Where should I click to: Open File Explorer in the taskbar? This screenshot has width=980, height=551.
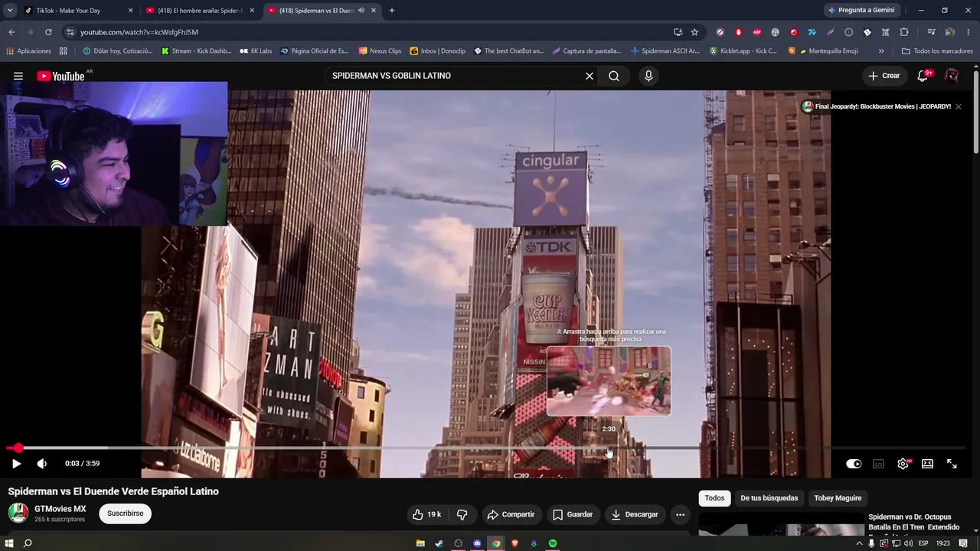(x=420, y=543)
